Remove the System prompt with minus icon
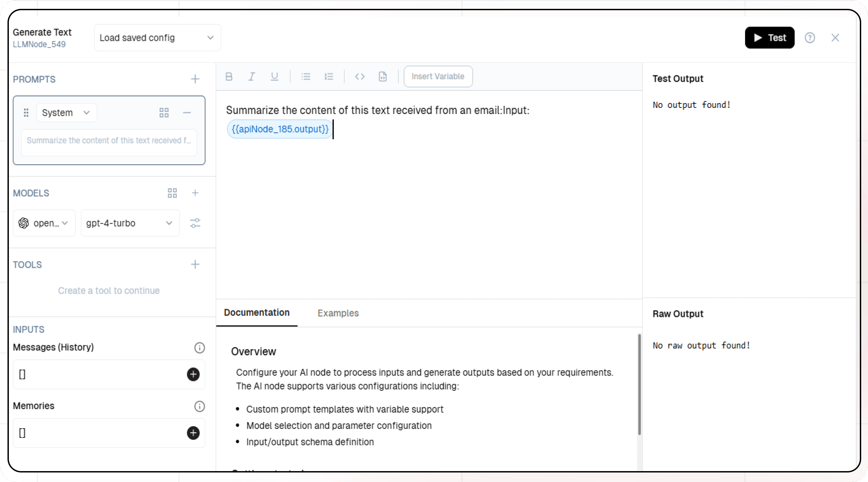868x482 pixels. point(187,113)
